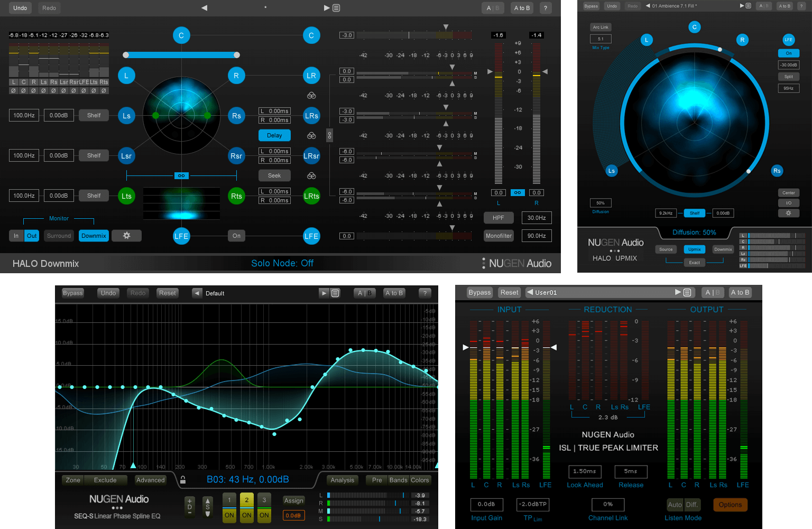Go to next preset in ISL limiter

pos(678,292)
